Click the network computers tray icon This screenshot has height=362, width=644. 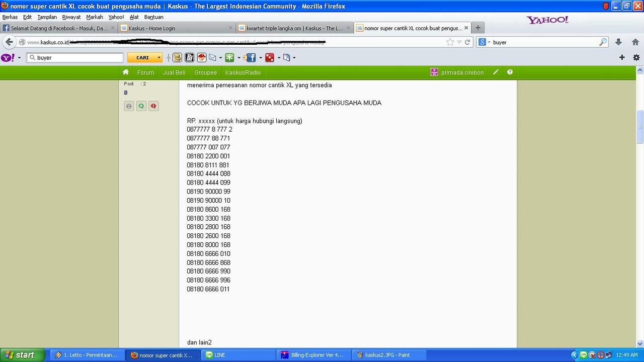click(608, 355)
